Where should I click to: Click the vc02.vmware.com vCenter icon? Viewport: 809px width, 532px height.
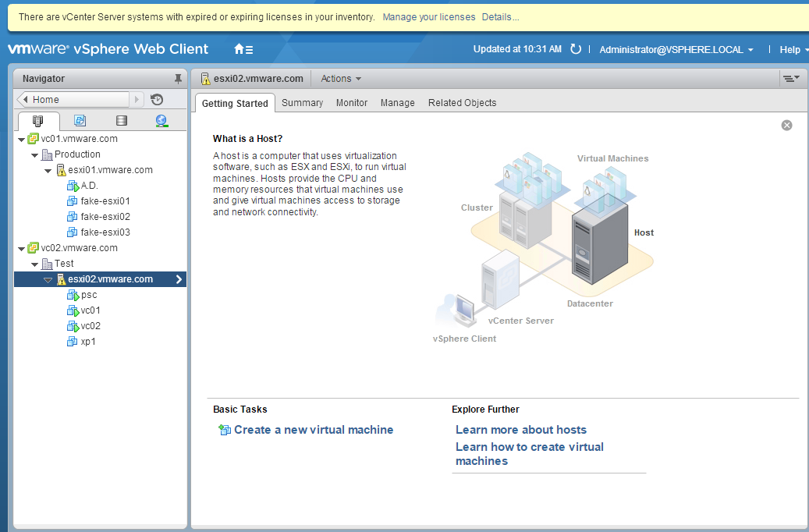tap(33, 248)
